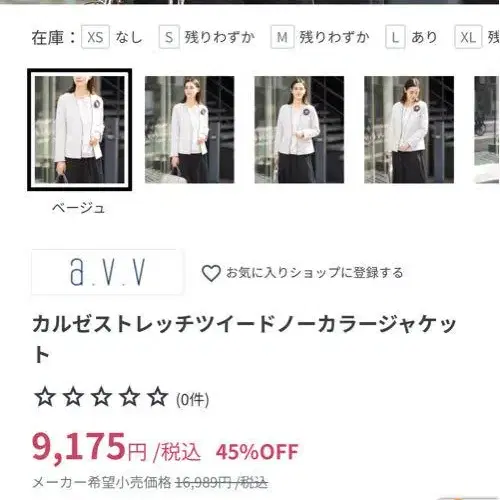
Task: Click the product title カルゼストレッチツイード jacket
Action: pos(244,339)
